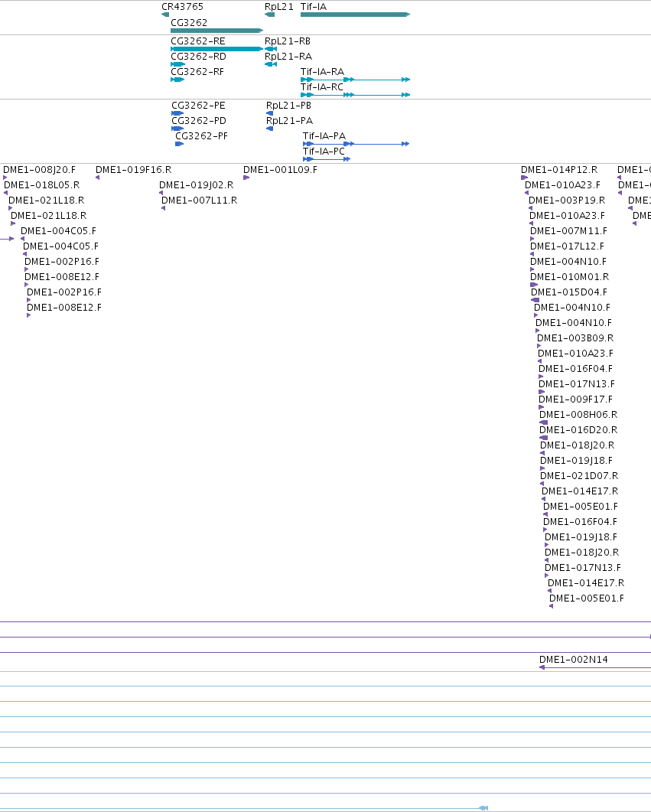Select the DME1-007M11.F read label

pyautogui.click(x=568, y=230)
